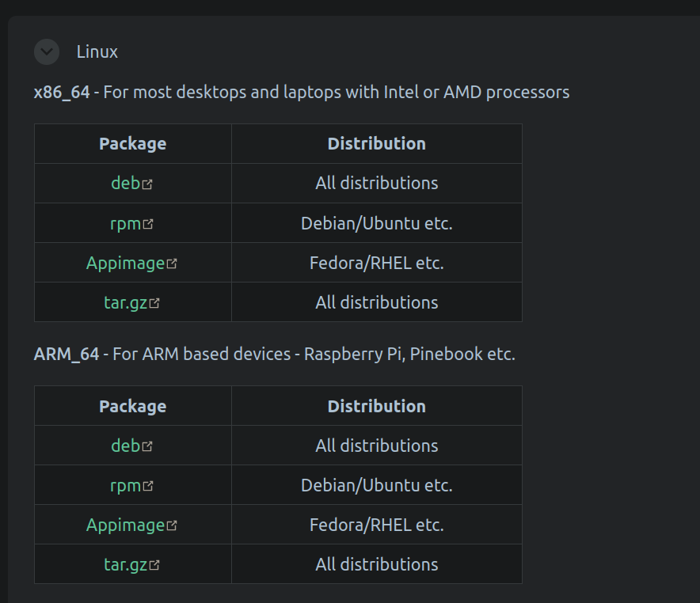Click the external link icon beside x86_64 rpm
This screenshot has width=700, height=603.
click(148, 222)
